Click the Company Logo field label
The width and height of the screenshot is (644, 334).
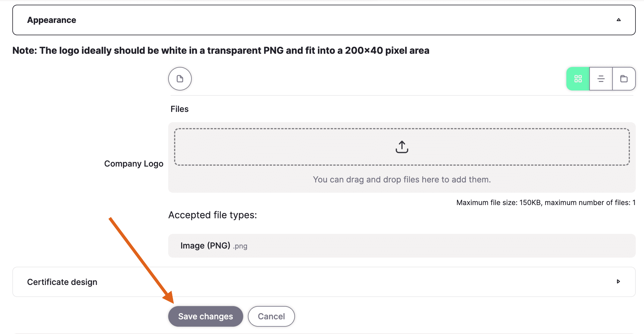coord(134,164)
